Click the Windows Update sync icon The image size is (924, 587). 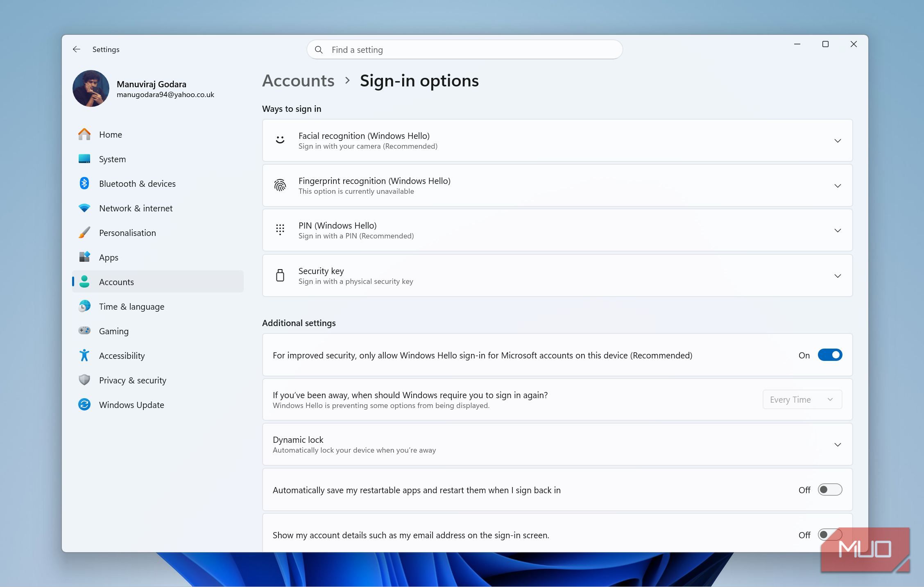(84, 404)
